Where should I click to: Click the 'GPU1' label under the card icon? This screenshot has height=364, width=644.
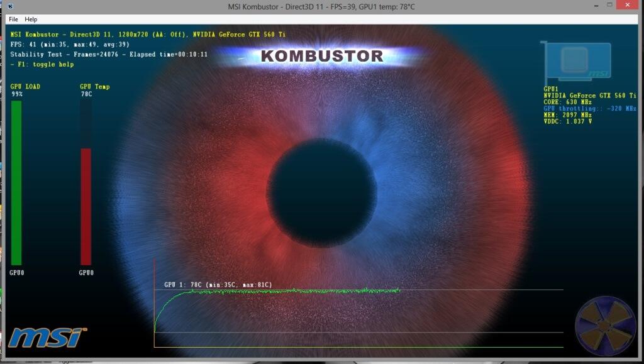point(551,89)
